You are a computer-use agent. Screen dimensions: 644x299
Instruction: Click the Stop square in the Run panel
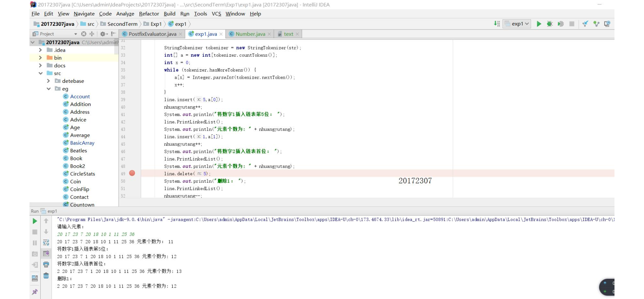tap(35, 232)
